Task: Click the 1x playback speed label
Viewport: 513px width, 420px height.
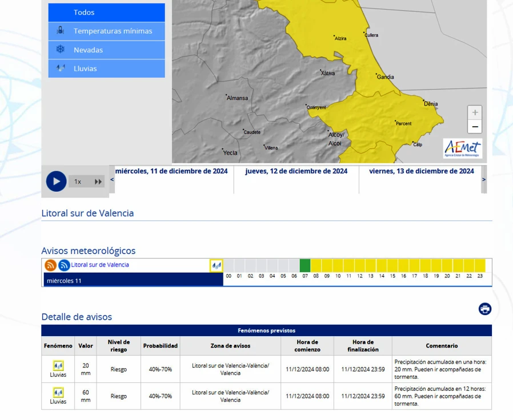Action: pyautogui.click(x=78, y=181)
